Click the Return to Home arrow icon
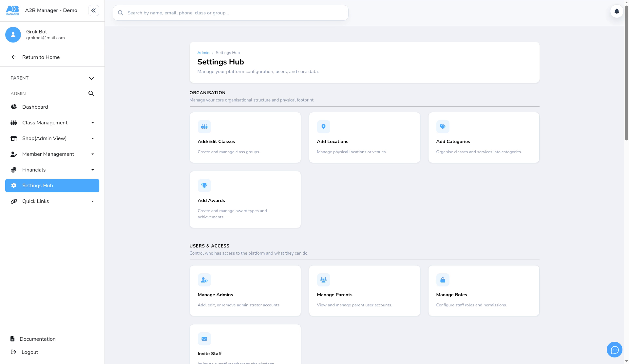The width and height of the screenshot is (629, 364). [14, 57]
